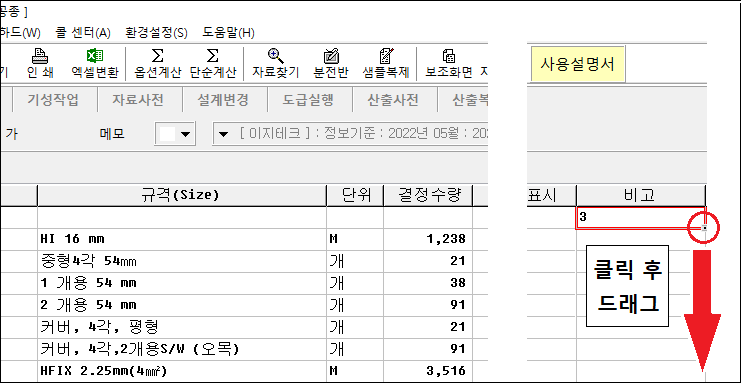Run 단순계산 sigma calculation
This screenshot has width=741, height=383.
click(x=213, y=63)
